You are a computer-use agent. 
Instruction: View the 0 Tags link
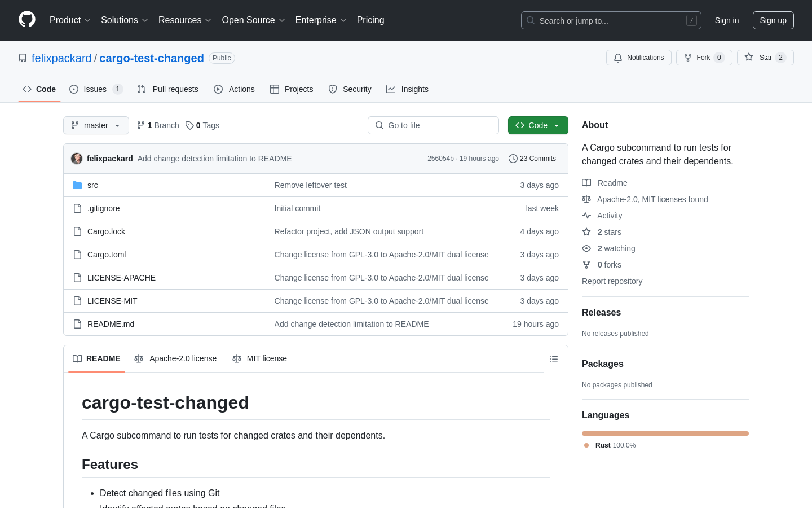[x=202, y=125]
